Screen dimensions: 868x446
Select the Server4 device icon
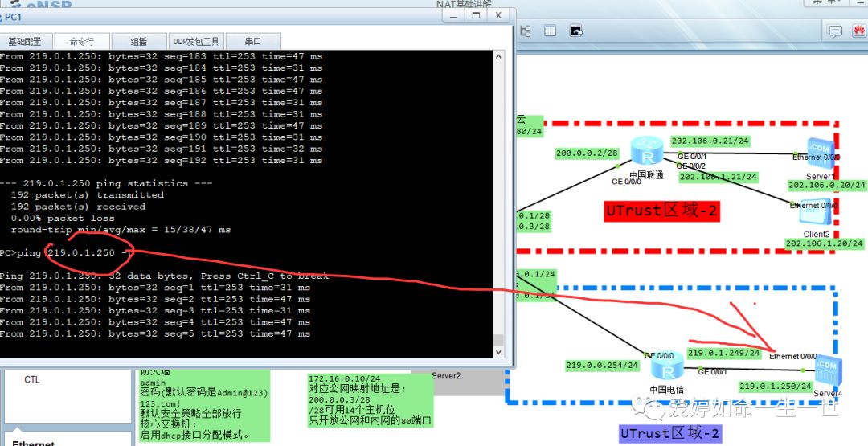coord(828,372)
